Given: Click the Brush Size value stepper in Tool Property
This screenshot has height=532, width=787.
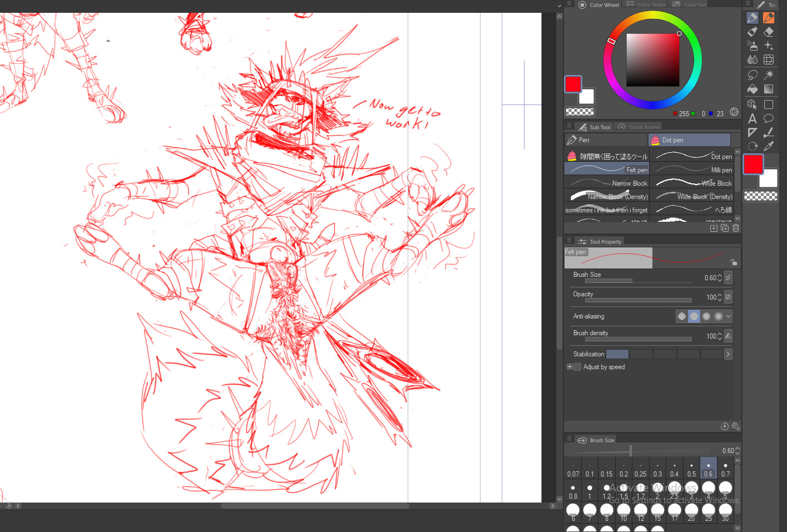Looking at the screenshot, I should [x=720, y=277].
